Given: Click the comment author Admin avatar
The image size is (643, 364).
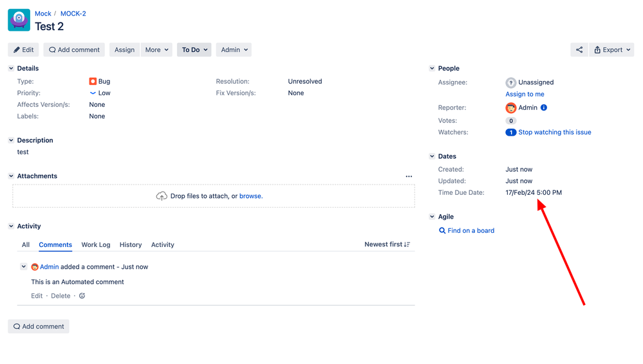Looking at the screenshot, I should click(35, 267).
